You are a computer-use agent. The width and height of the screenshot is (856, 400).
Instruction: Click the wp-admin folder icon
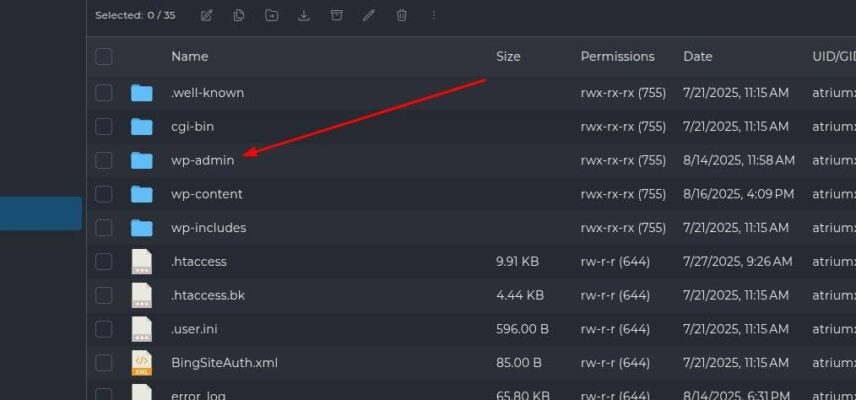point(141,160)
